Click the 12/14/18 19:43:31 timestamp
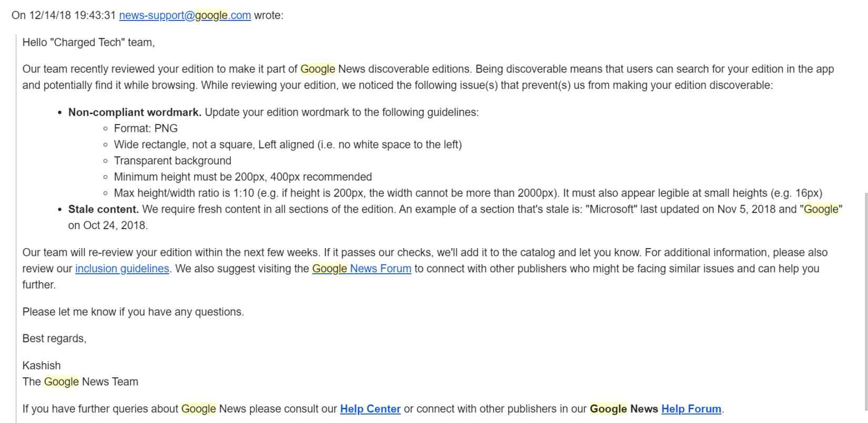 73,15
